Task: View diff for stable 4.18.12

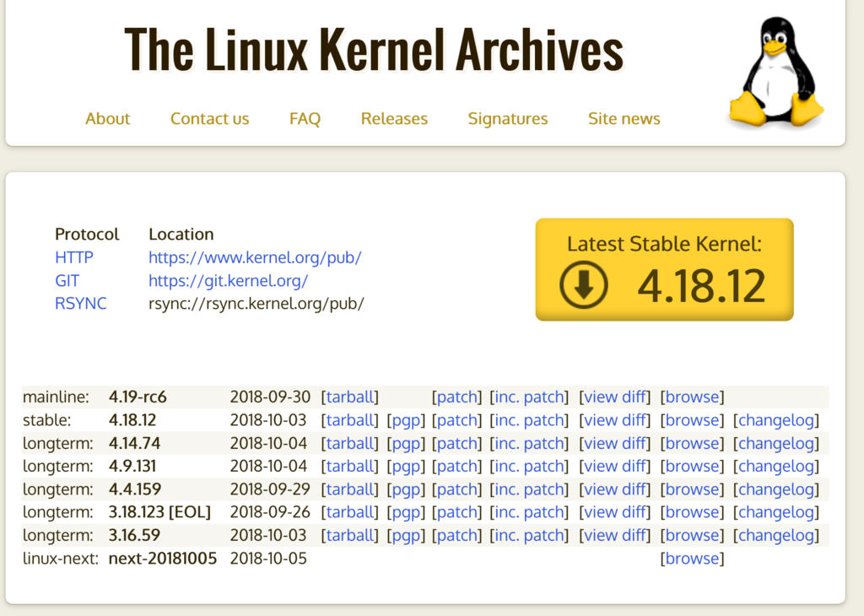Action: click(x=614, y=420)
